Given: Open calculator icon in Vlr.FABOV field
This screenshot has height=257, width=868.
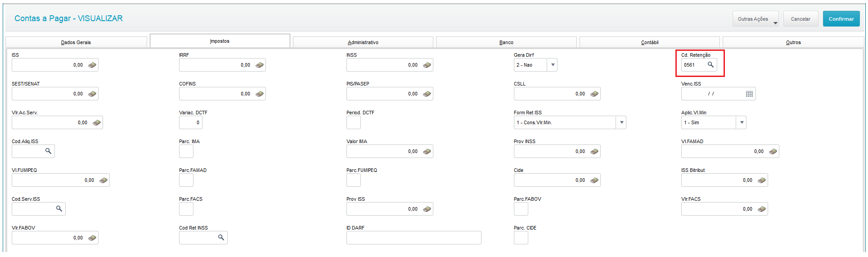Looking at the screenshot, I should [92, 238].
